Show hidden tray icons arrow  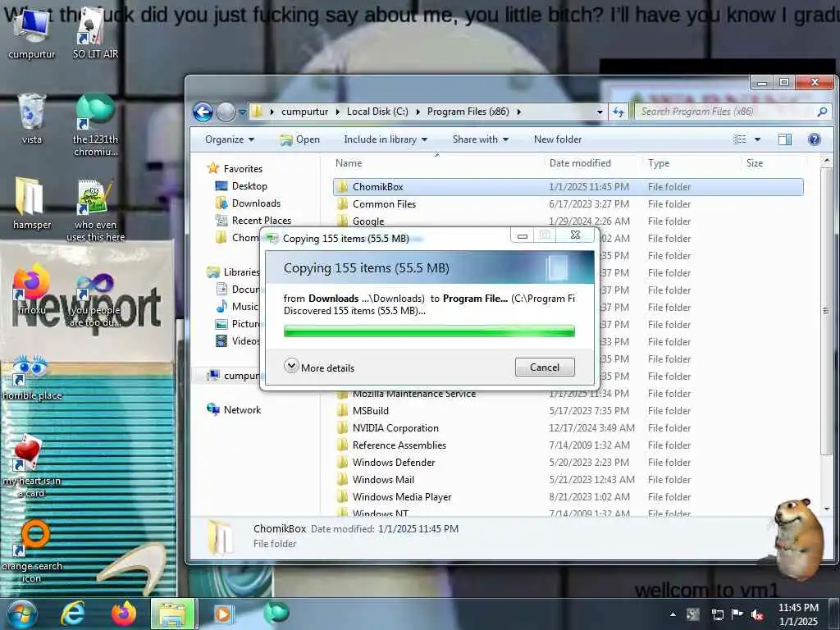[x=673, y=614]
